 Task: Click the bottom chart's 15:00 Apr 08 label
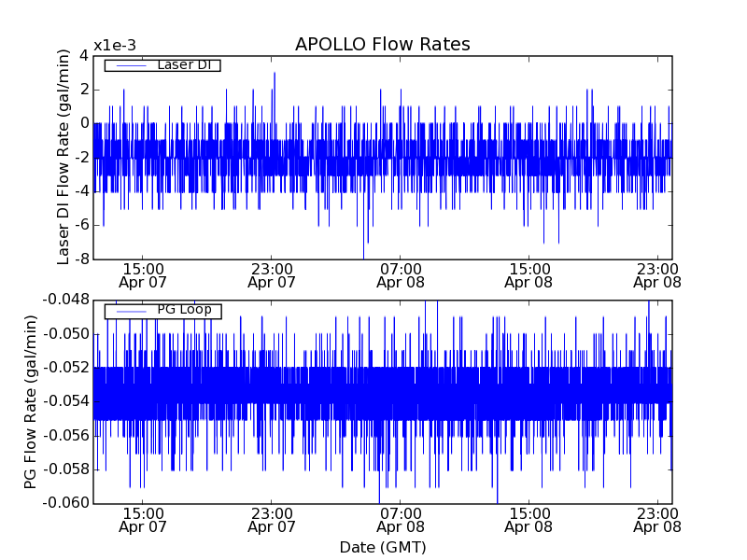[x=529, y=521]
